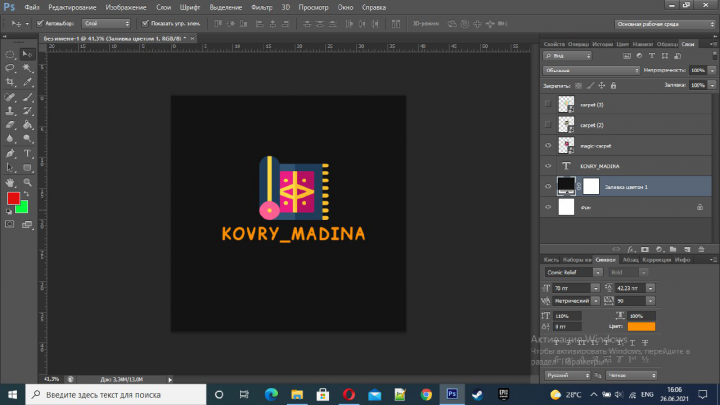Lock layer position icon
The height and width of the screenshot is (405, 720).
[x=602, y=85]
